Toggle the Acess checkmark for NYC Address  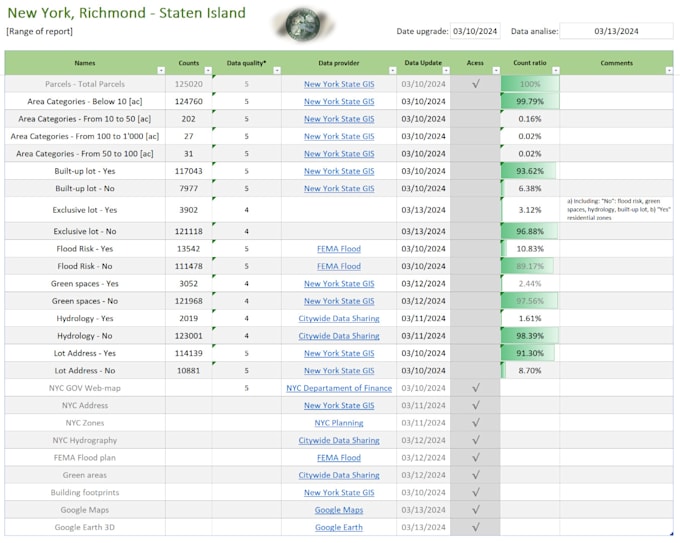[476, 406]
